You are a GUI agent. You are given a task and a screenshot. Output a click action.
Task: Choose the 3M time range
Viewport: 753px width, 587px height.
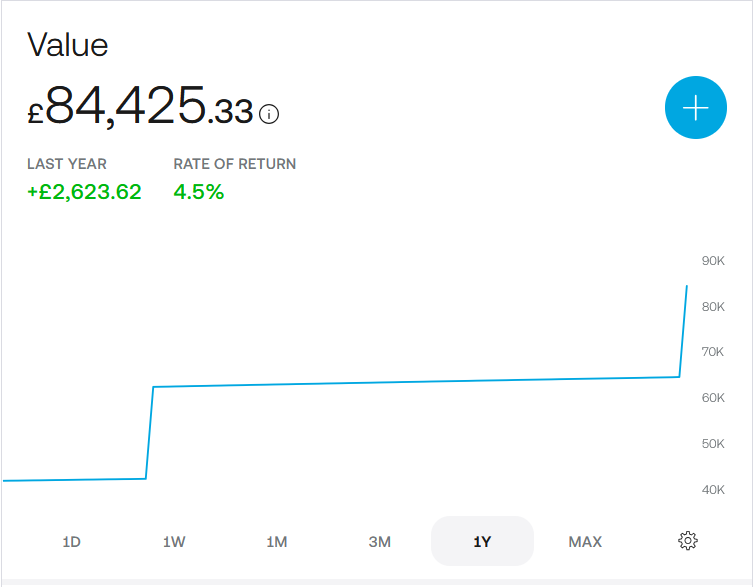click(x=379, y=542)
